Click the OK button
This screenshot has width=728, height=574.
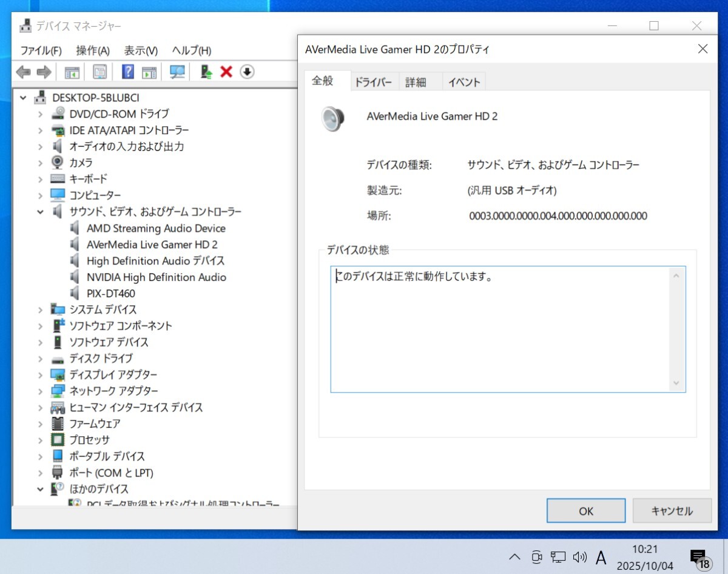coord(585,510)
